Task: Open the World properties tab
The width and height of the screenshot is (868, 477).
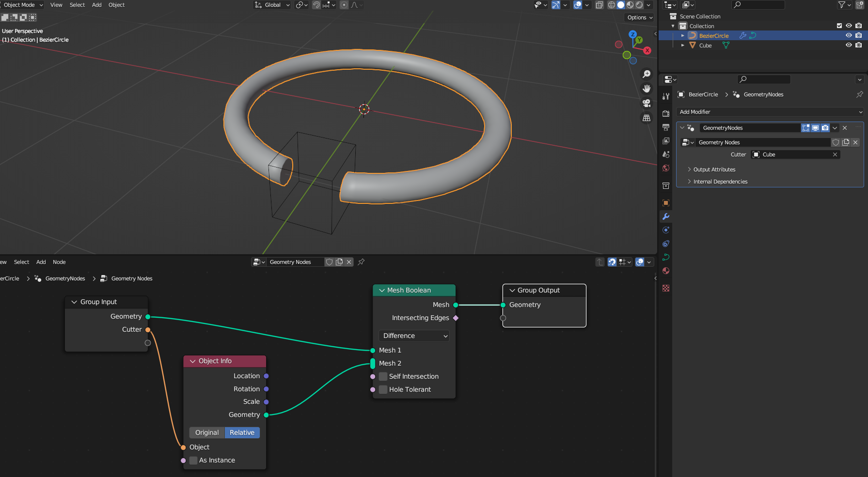Action: (x=666, y=168)
